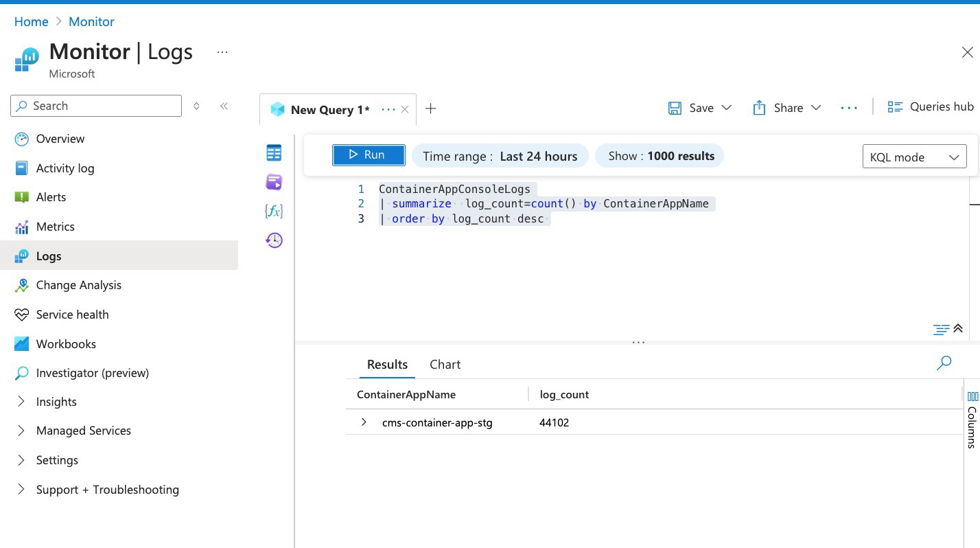This screenshot has height=548, width=980.
Task: Click the Overview gauge icon in sidebar
Action: tap(22, 139)
